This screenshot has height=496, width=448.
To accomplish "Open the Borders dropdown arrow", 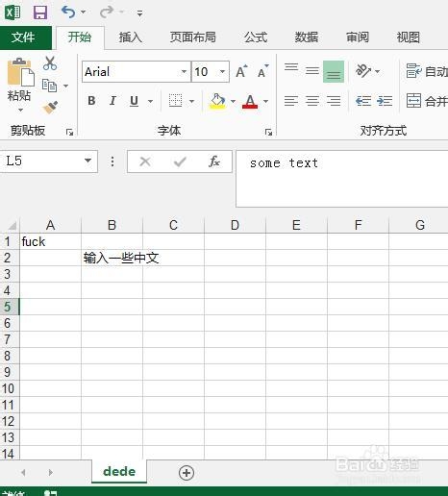I will 191,101.
